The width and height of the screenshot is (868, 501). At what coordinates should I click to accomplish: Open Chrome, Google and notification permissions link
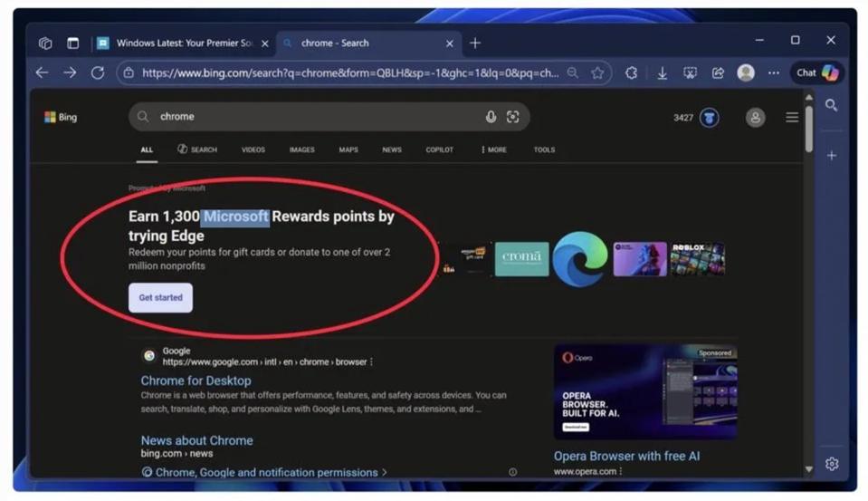click(266, 472)
